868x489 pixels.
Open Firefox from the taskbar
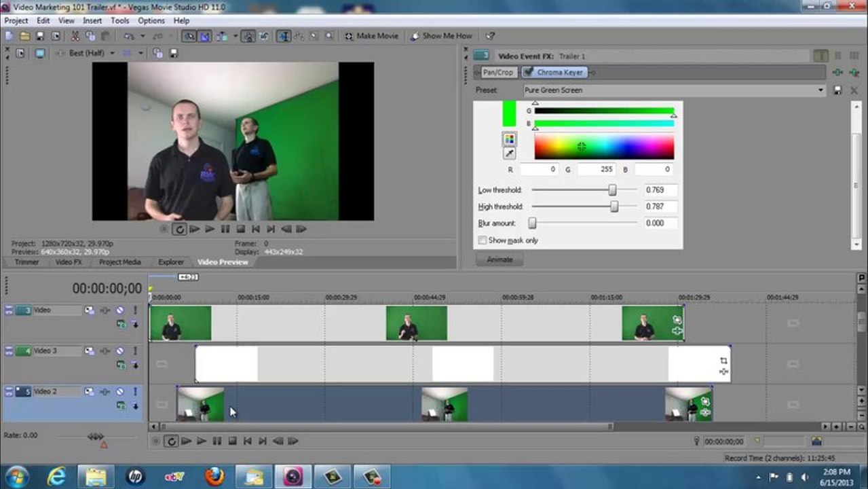click(x=214, y=476)
